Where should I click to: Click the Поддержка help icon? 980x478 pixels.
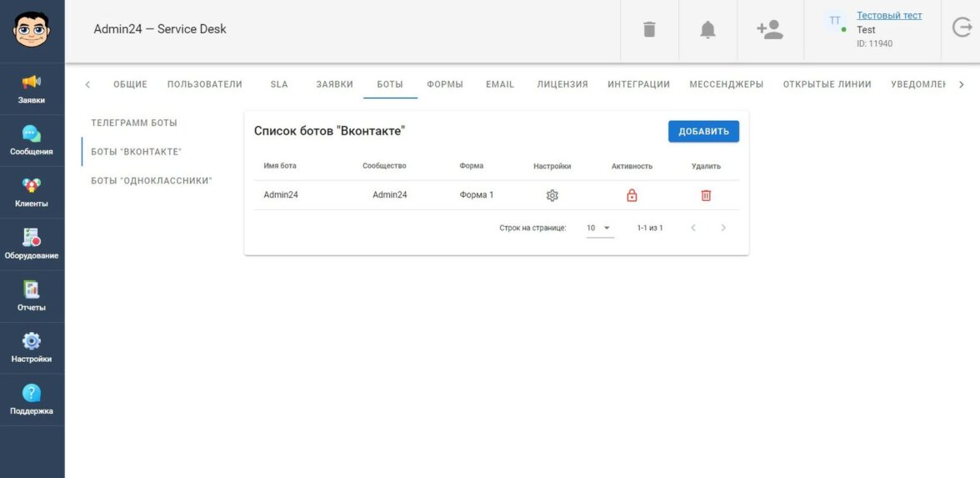(32, 399)
